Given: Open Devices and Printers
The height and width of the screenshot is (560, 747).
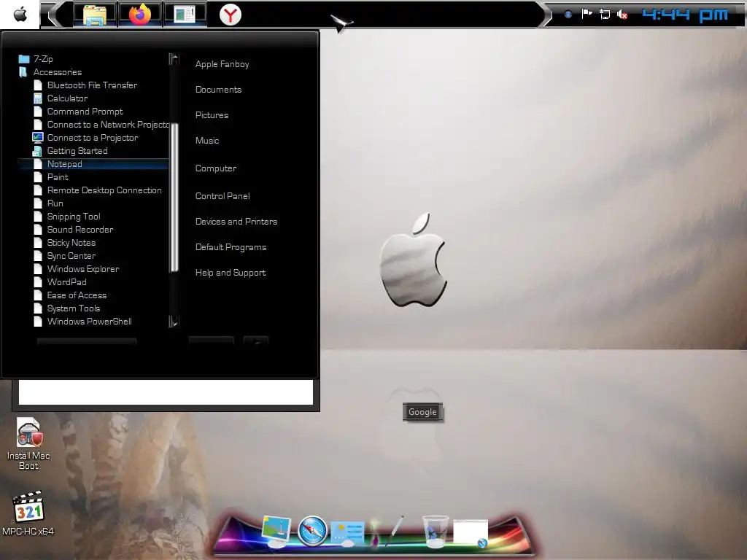Looking at the screenshot, I should pyautogui.click(x=236, y=222).
